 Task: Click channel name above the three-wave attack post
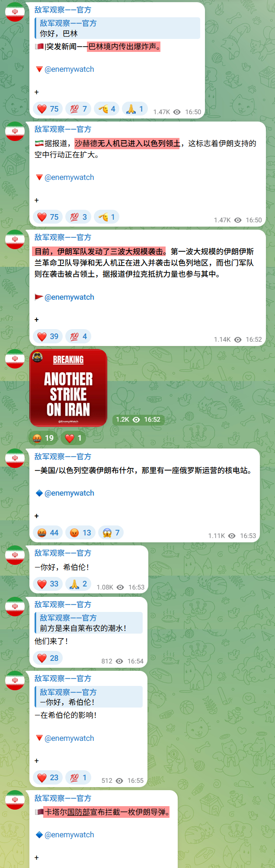tap(63, 237)
